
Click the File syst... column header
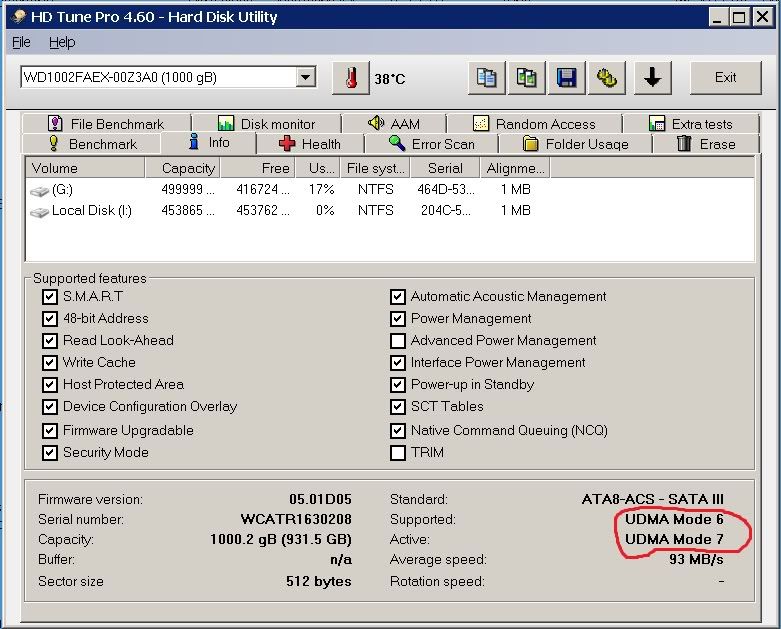pyautogui.click(x=375, y=168)
